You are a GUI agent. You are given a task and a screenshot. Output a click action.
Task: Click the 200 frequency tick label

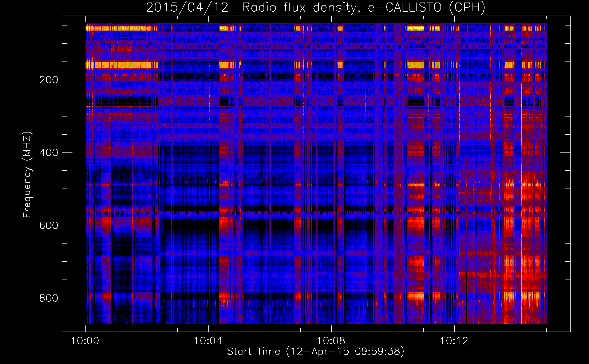click(49, 80)
